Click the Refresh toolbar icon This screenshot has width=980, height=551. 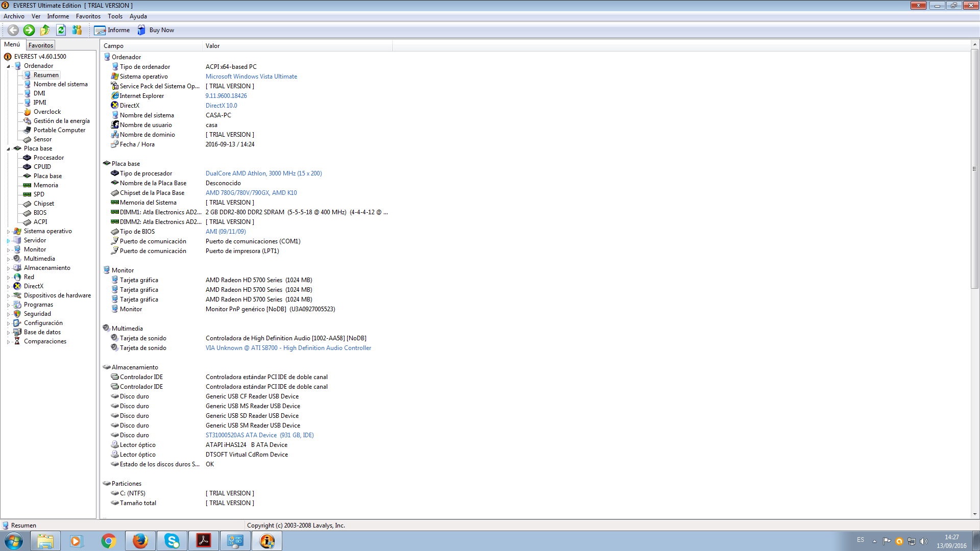click(61, 30)
